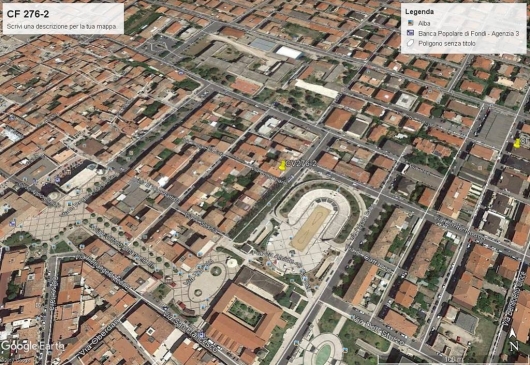
Task: Click the blue place icon on Via San Francesco
Action: click(202, 335)
